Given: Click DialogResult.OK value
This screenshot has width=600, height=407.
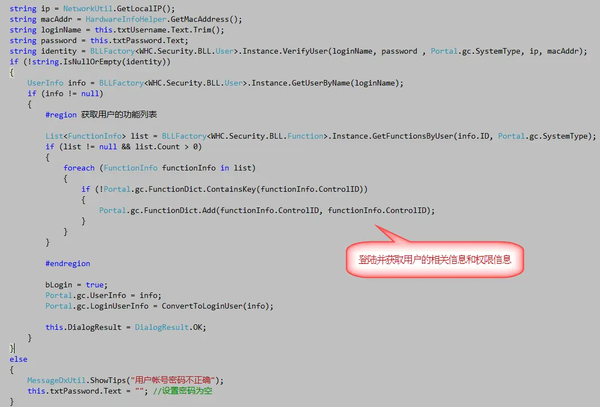Looking at the screenshot, I should click(x=168, y=327).
